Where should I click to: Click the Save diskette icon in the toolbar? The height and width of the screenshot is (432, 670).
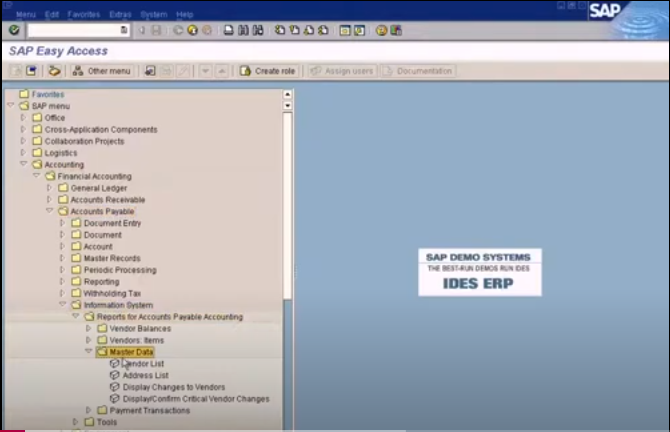coord(156,30)
